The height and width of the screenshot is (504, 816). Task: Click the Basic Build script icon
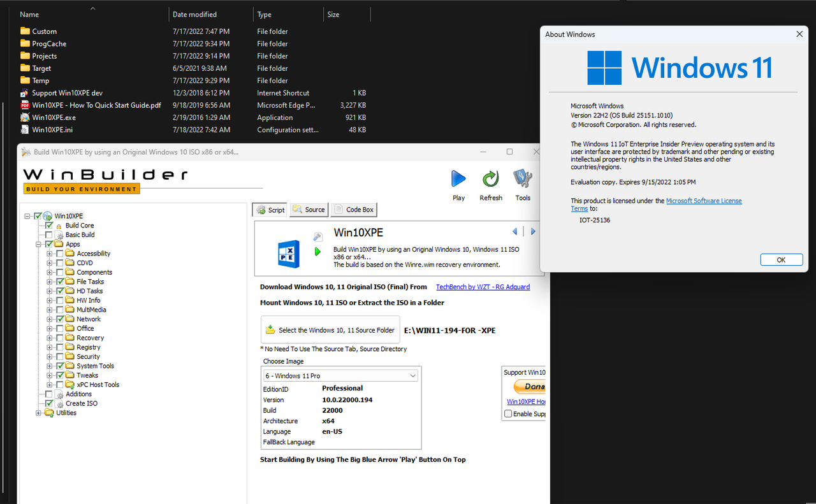click(59, 234)
